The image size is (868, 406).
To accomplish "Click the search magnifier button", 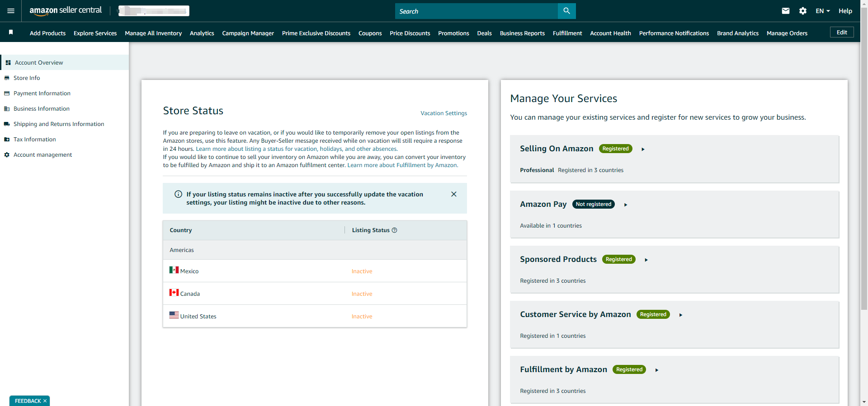I will click(x=566, y=11).
